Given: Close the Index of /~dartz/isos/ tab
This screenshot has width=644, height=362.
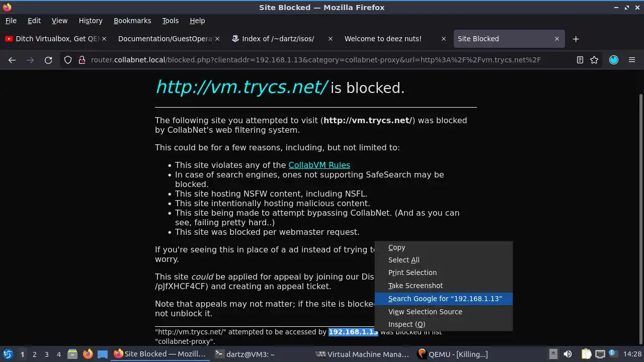Looking at the screenshot, I should (x=331, y=39).
